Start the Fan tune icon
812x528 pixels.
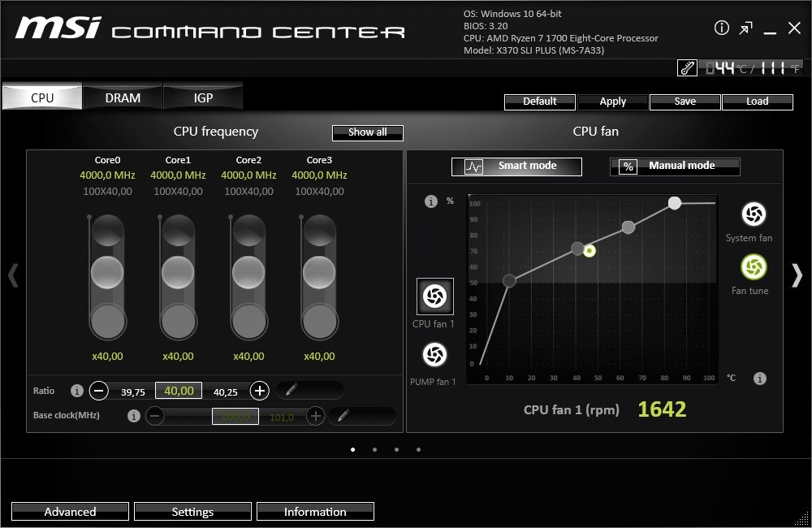coord(754,267)
